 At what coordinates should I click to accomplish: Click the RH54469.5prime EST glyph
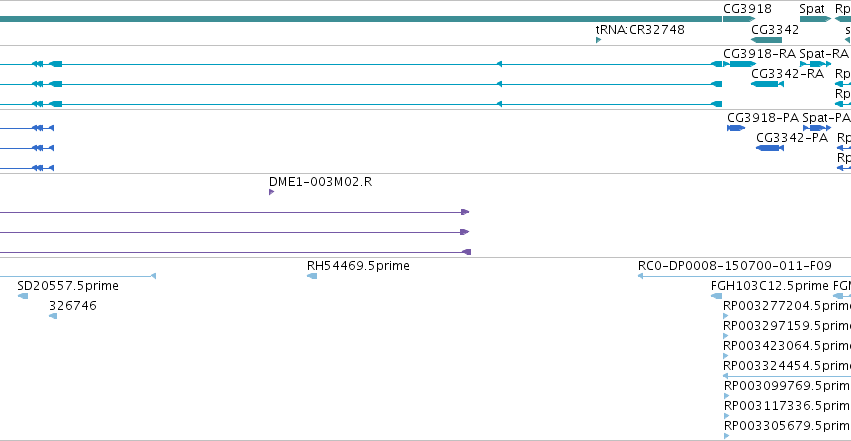coord(312,276)
